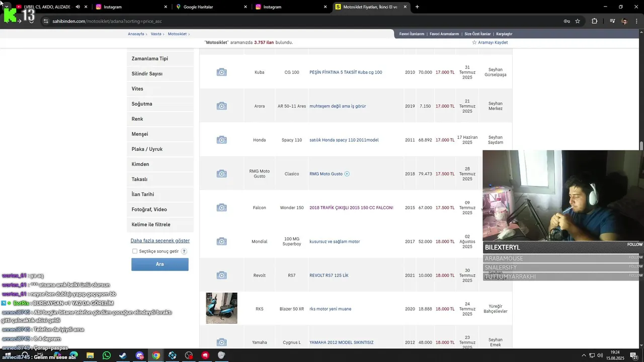Click the Yamaha Cygnus L listing title
Screen dimensions: 644x362
click(x=342, y=343)
